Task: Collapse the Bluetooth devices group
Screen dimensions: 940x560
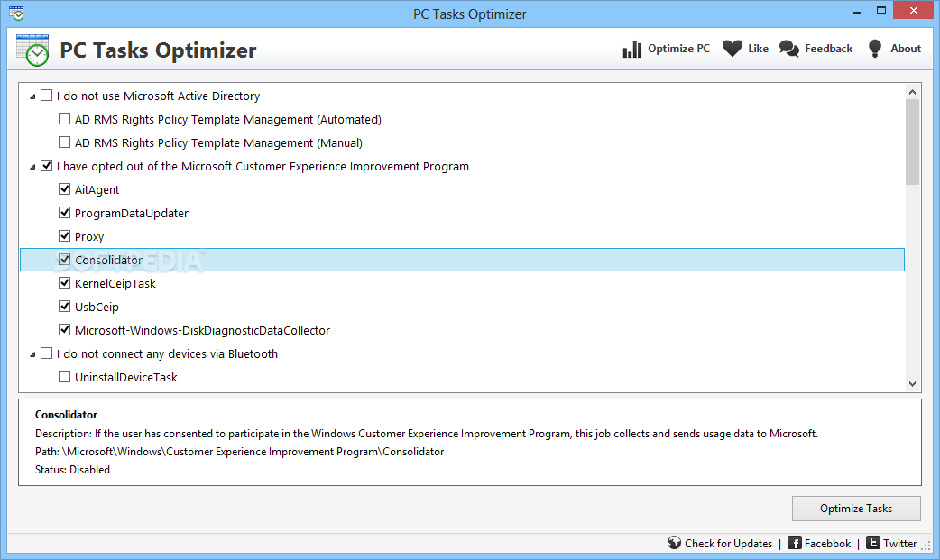Action: coord(32,354)
